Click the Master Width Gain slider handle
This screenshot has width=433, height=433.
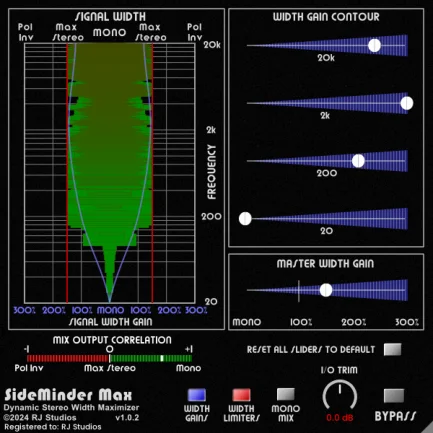[326, 290]
